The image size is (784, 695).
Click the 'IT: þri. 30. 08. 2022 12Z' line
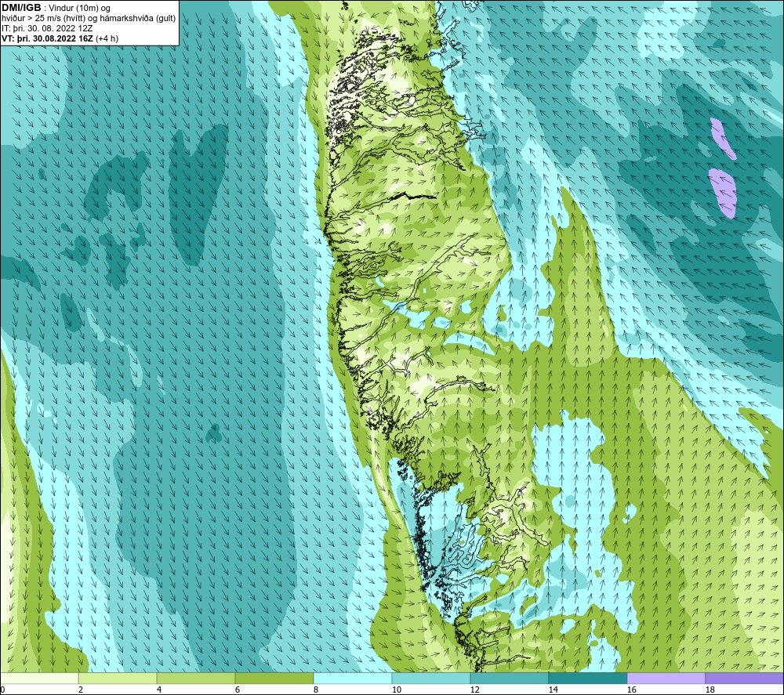[47, 28]
